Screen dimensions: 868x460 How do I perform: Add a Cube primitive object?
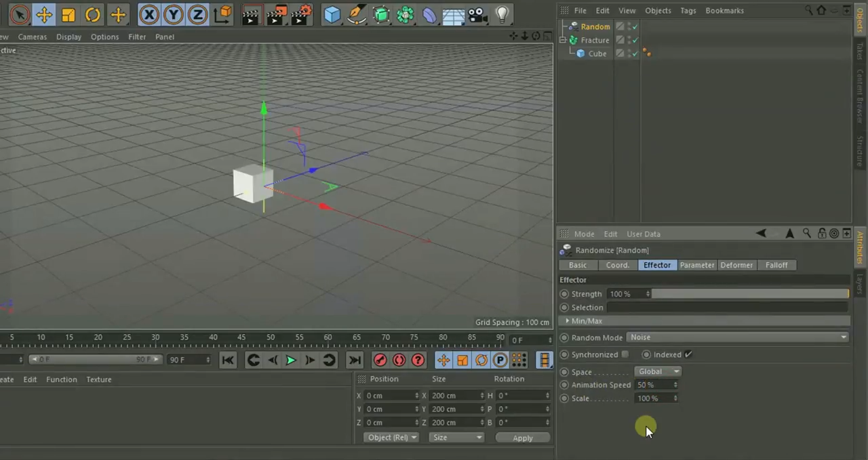[332, 14]
